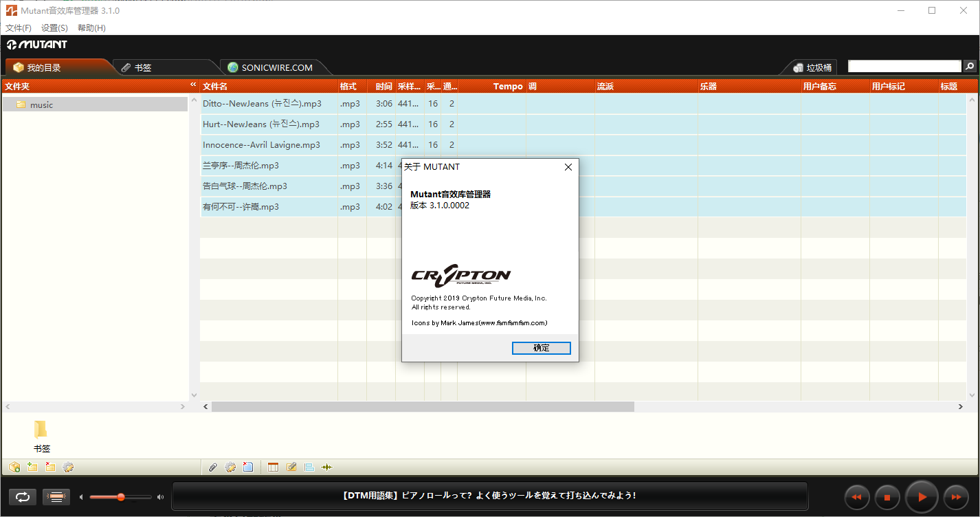Screen dimensions: 980x517
Task: Toggle the auto-play list button beside loop
Action: (56, 497)
